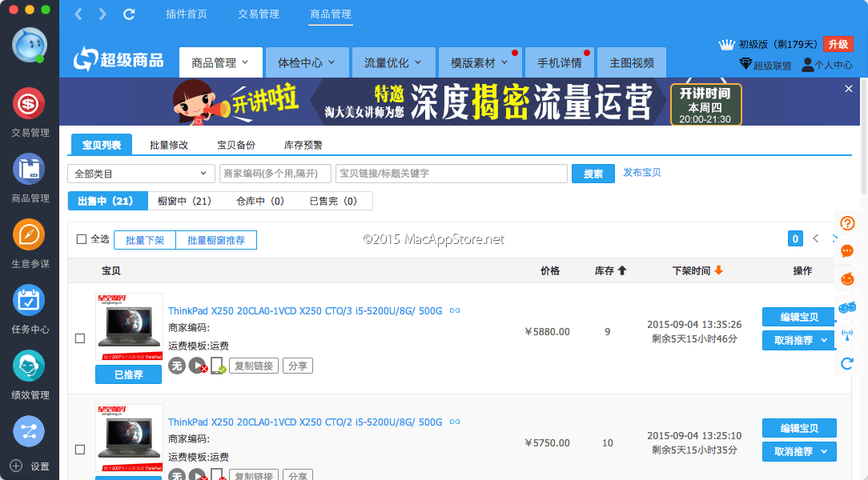The width and height of the screenshot is (868, 480).
Task: Expand the 体检中心 dropdown menu
Action: click(307, 62)
